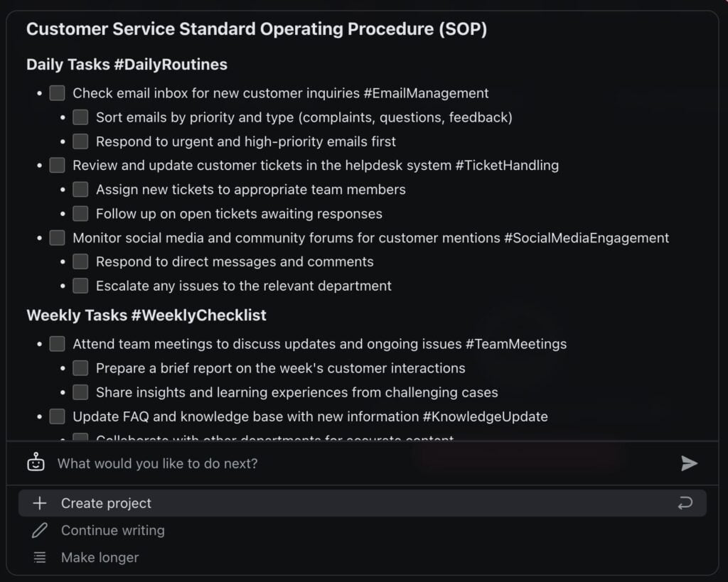Click the plus icon beside Create project
This screenshot has height=582, width=728.
point(40,503)
